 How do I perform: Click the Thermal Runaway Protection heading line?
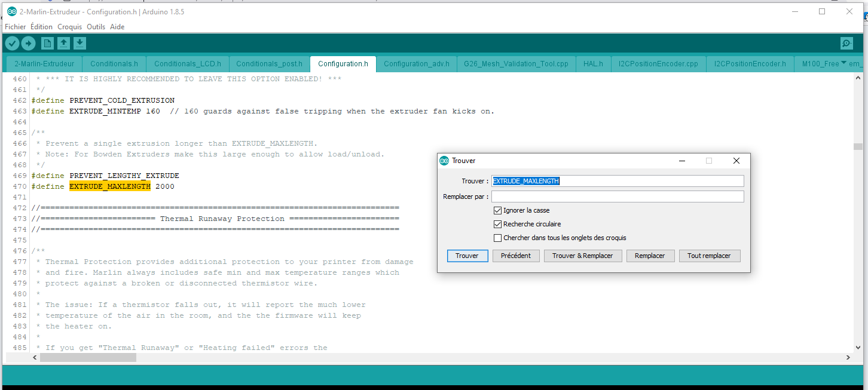215,219
